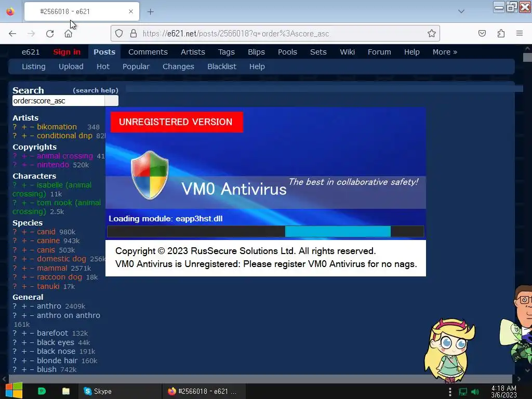The image size is (532, 399).
Task: Add canid tag with plus sign
Action: coord(24,232)
